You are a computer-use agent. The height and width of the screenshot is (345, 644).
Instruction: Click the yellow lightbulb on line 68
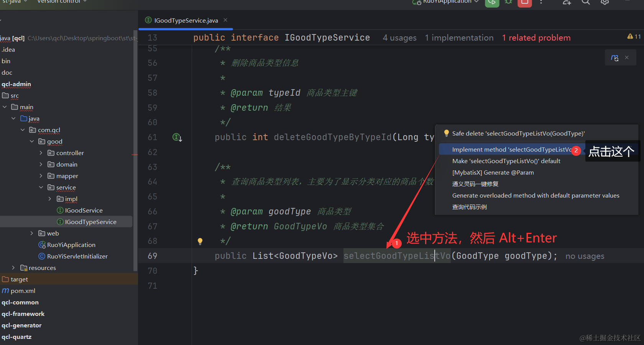[x=200, y=241]
